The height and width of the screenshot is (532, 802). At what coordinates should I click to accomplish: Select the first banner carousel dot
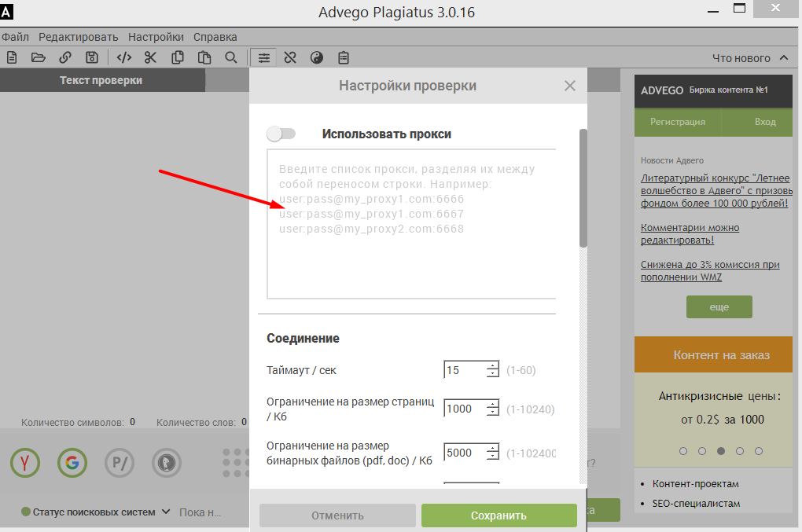[x=682, y=451]
